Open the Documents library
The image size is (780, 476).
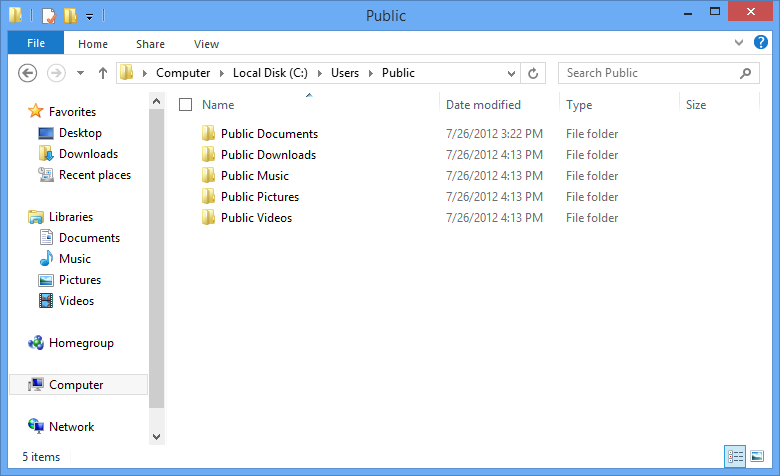tap(89, 238)
